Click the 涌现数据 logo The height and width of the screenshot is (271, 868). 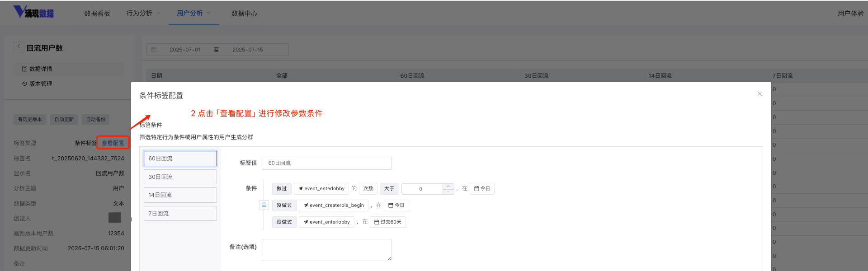tap(33, 12)
